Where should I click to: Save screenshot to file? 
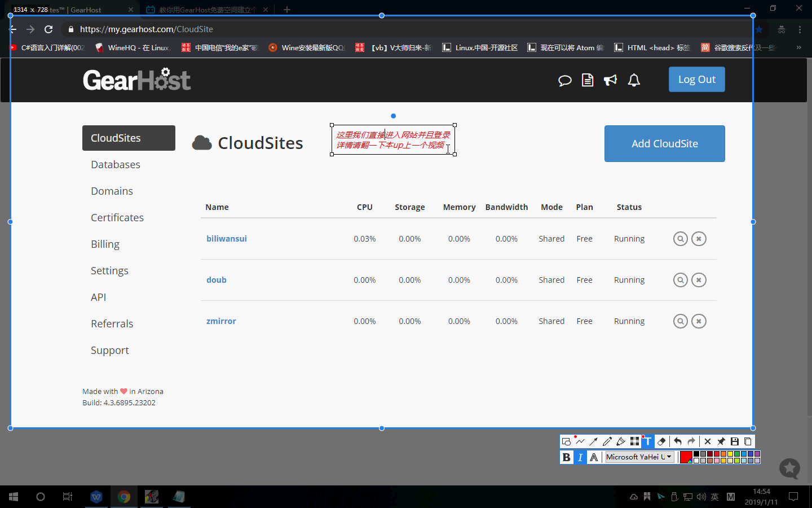tap(735, 441)
